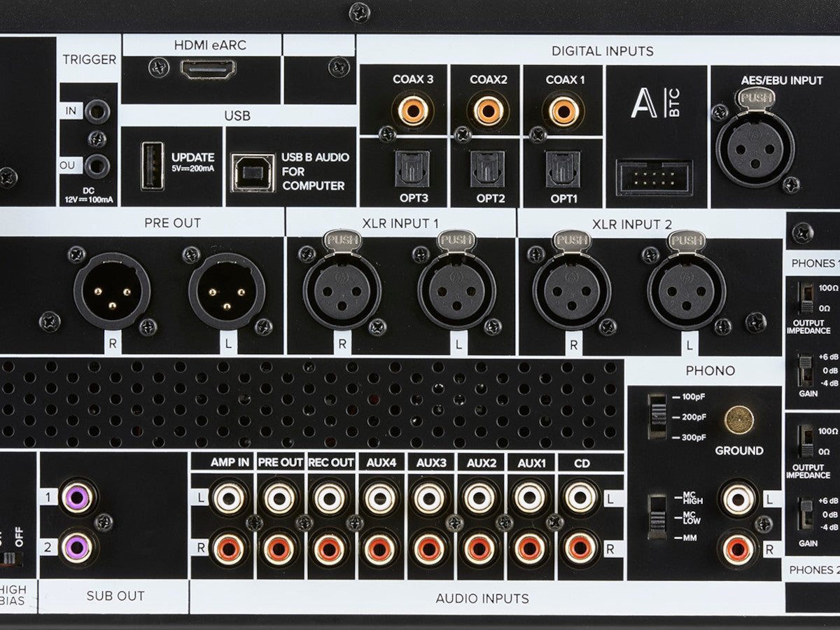
Task: Click the COAX 3 digital input jack
Action: [x=412, y=111]
